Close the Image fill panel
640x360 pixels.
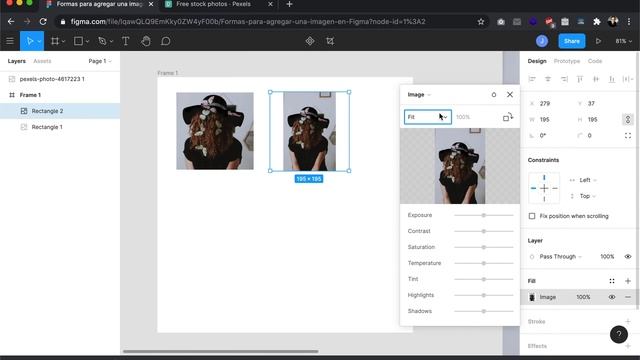[x=510, y=94]
